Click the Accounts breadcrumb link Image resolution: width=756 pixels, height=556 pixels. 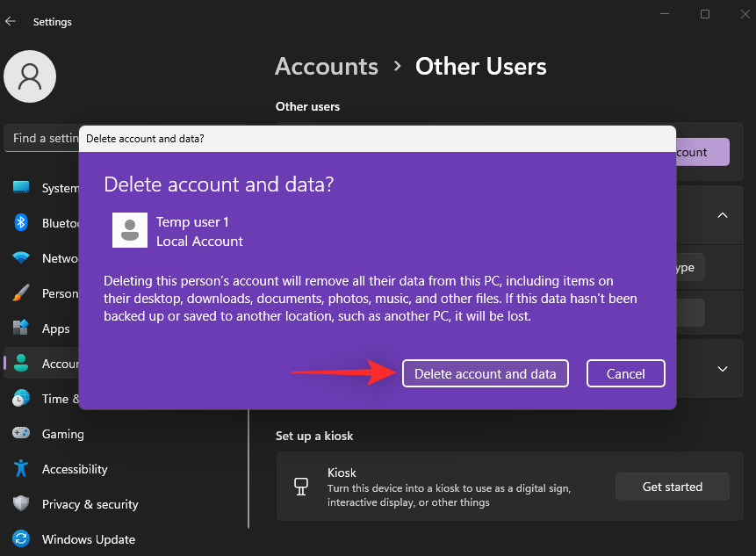pyautogui.click(x=327, y=66)
